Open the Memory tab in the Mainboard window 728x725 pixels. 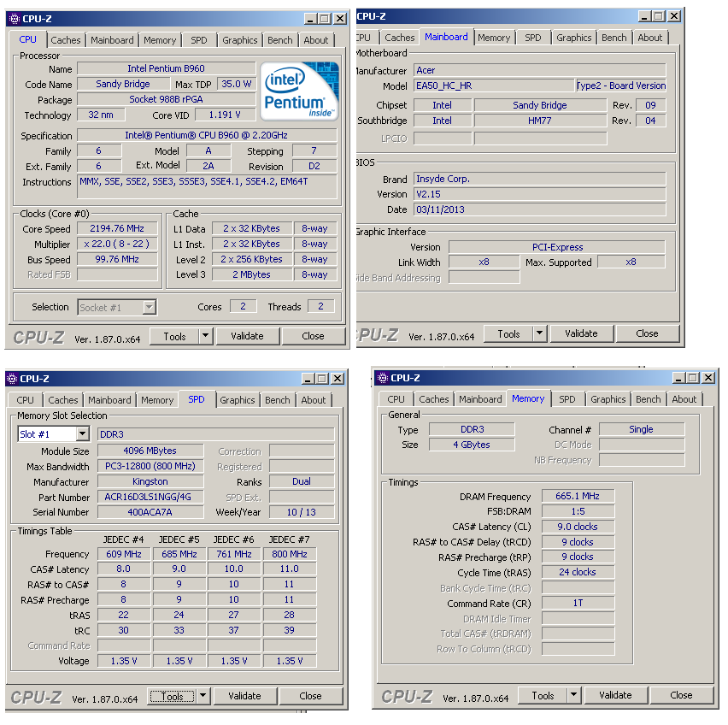click(x=494, y=38)
